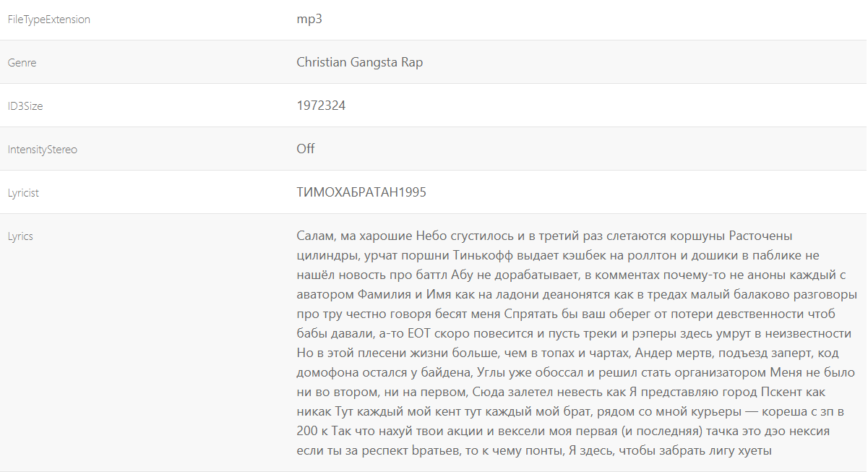The height and width of the screenshot is (472, 868).
Task: Select the Christian Gangsta Rap genre value
Action: [360, 62]
